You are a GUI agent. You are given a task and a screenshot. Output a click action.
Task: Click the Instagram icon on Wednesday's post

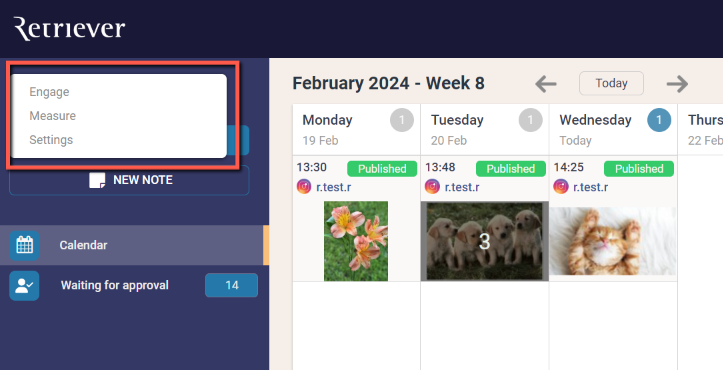tap(561, 187)
